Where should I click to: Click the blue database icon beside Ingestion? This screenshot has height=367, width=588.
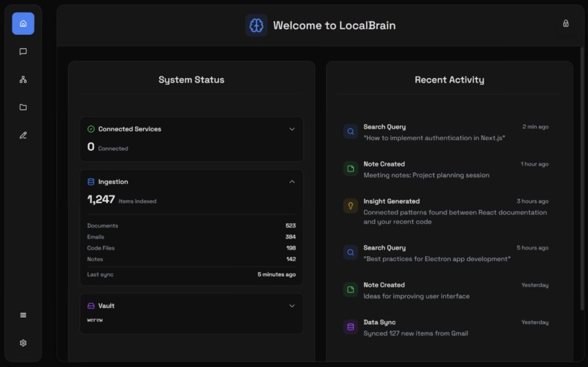pyautogui.click(x=90, y=182)
